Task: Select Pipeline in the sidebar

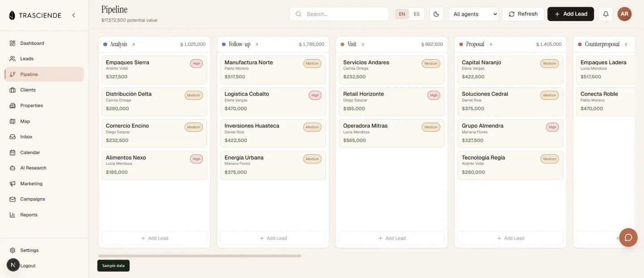Action: coord(44,74)
